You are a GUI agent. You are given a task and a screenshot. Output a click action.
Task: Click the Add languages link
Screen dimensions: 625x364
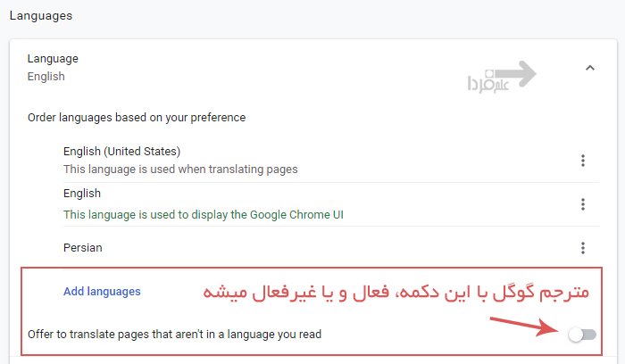click(x=102, y=291)
